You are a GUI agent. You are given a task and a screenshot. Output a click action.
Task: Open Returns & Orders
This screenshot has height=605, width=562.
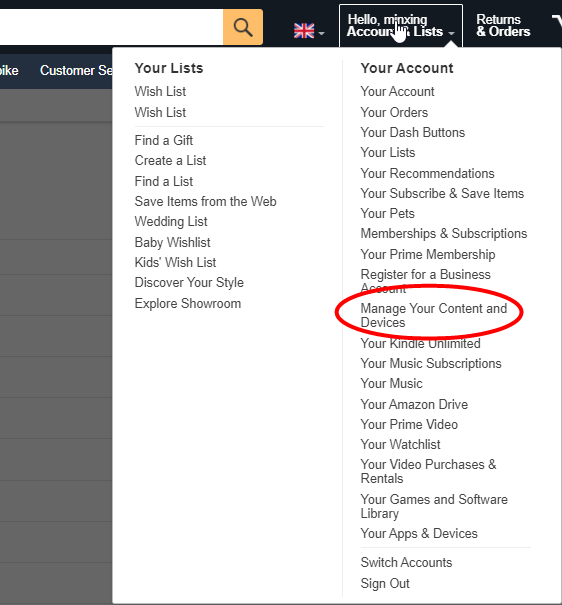pyautogui.click(x=503, y=25)
